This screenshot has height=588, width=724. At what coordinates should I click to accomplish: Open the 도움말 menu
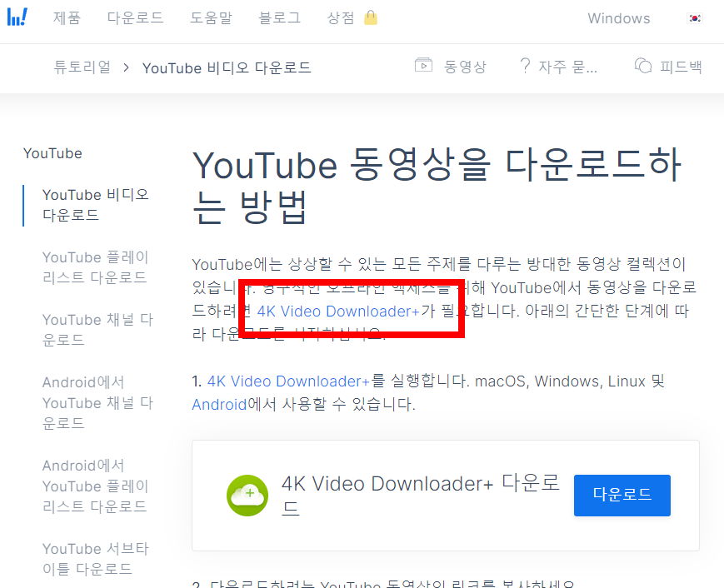(211, 17)
